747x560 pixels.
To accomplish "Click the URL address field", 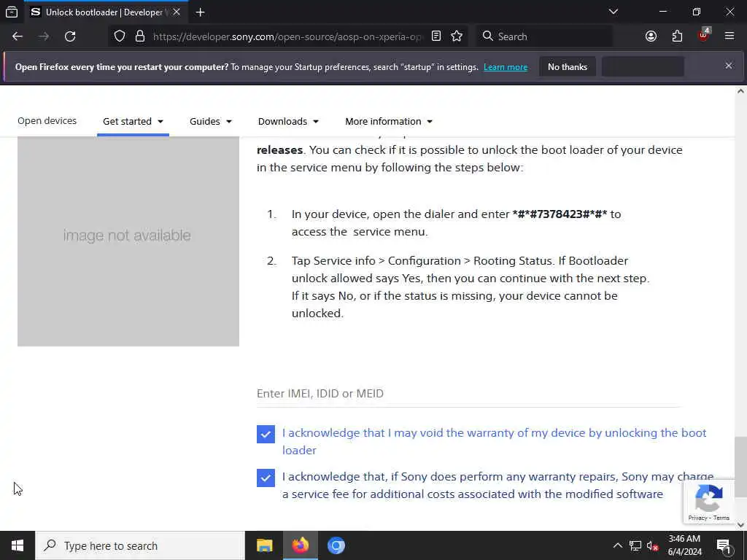I will [x=287, y=36].
